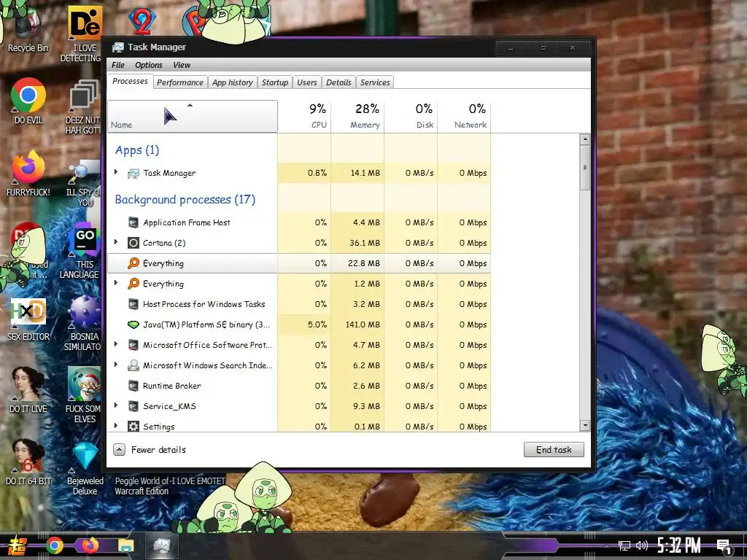Click the Task Manager process icon
The image size is (747, 560).
coord(133,174)
